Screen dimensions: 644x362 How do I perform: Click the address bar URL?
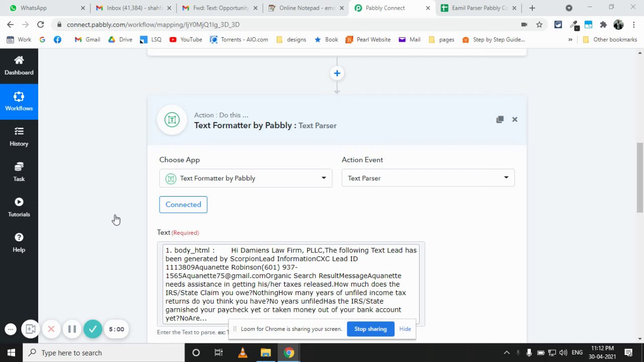coord(153,25)
